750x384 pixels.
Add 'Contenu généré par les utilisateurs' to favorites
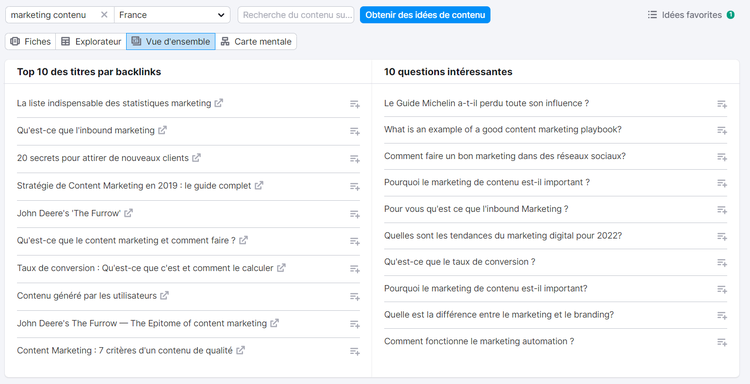click(x=354, y=296)
